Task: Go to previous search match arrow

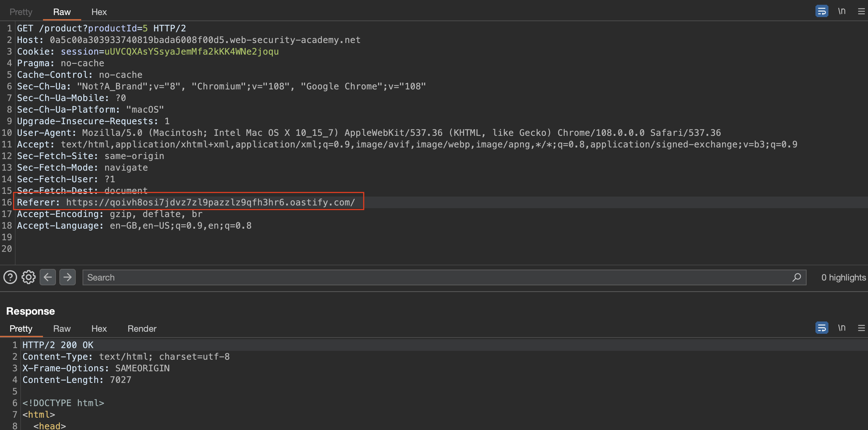Action: (x=48, y=277)
